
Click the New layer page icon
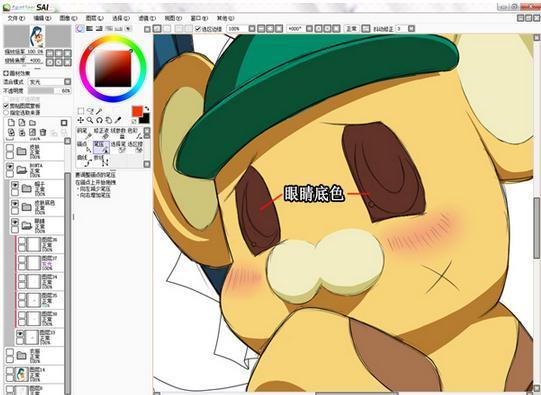11,123
